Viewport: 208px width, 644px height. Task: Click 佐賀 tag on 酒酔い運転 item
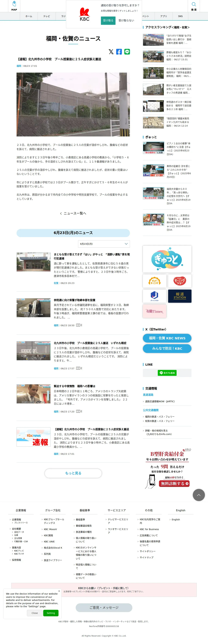(56, 283)
